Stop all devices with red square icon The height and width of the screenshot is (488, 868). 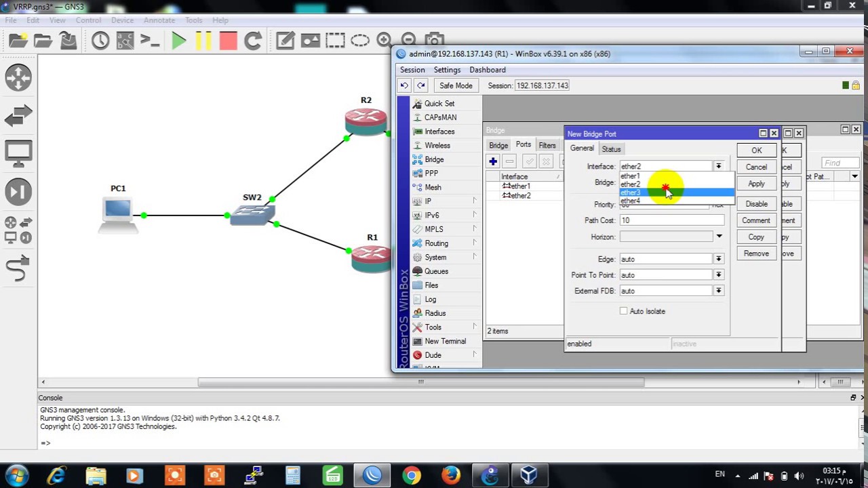click(x=229, y=41)
